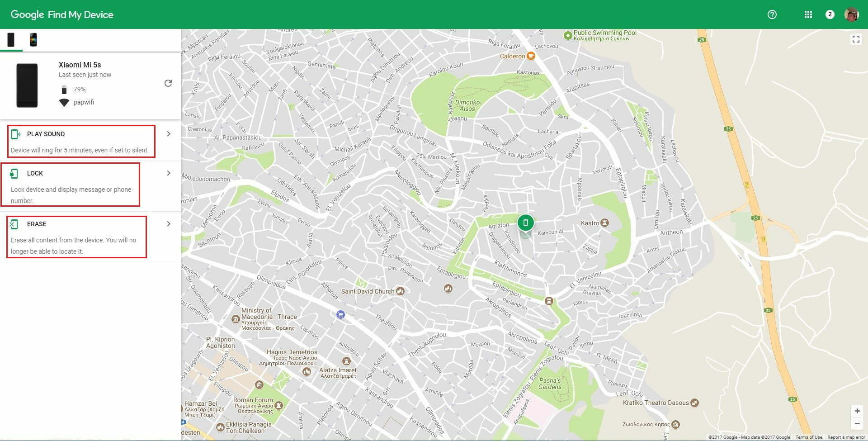This screenshot has height=441, width=868.
Task: Open the help question mark icon
Action: (x=772, y=14)
